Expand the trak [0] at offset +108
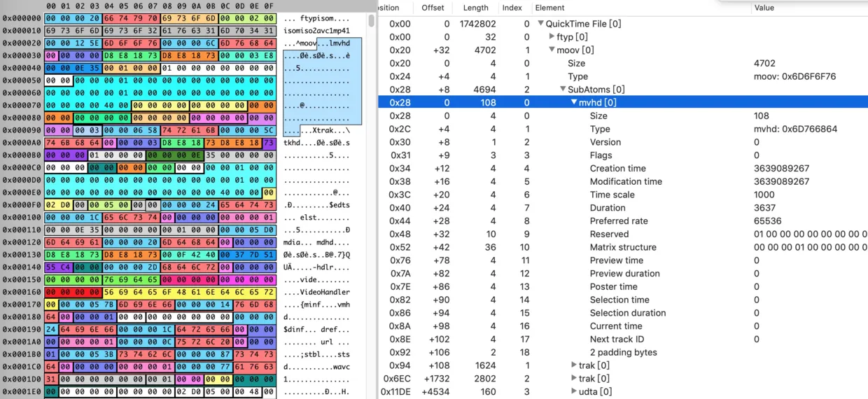Image resolution: width=868 pixels, height=399 pixels. pos(574,365)
